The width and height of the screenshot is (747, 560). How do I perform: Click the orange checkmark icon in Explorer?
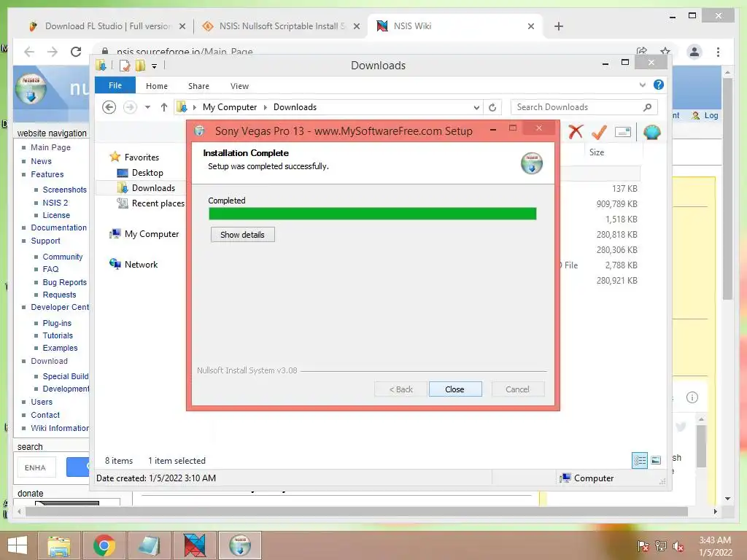pyautogui.click(x=599, y=132)
